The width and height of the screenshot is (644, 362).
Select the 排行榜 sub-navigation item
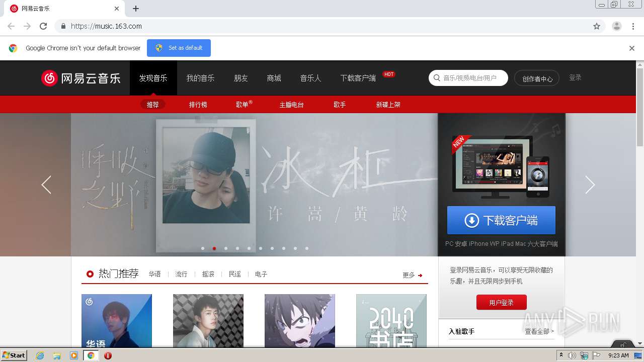198,105
